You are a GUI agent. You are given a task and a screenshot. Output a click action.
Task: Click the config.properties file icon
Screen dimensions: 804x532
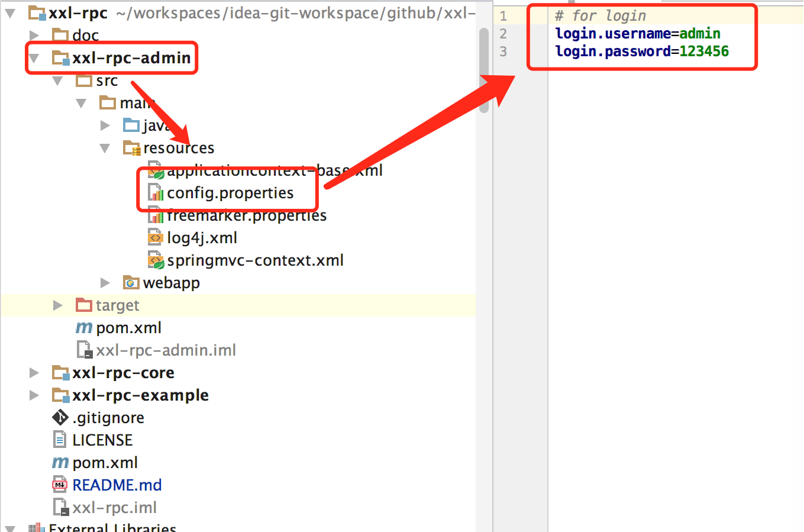pyautogui.click(x=156, y=193)
